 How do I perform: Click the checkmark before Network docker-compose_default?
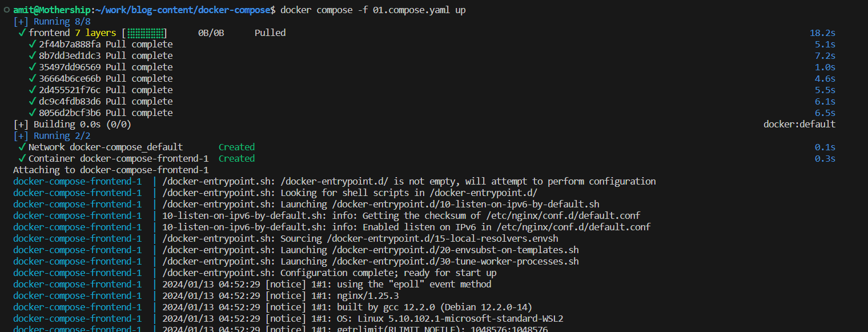point(22,147)
